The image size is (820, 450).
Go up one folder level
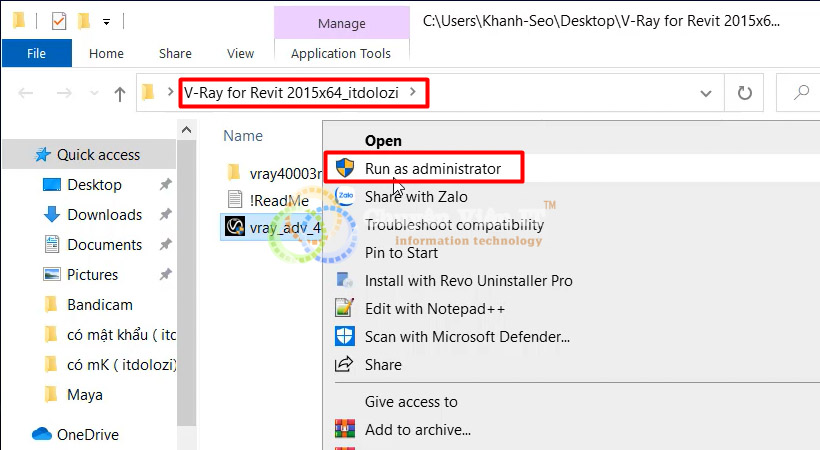coord(120,94)
